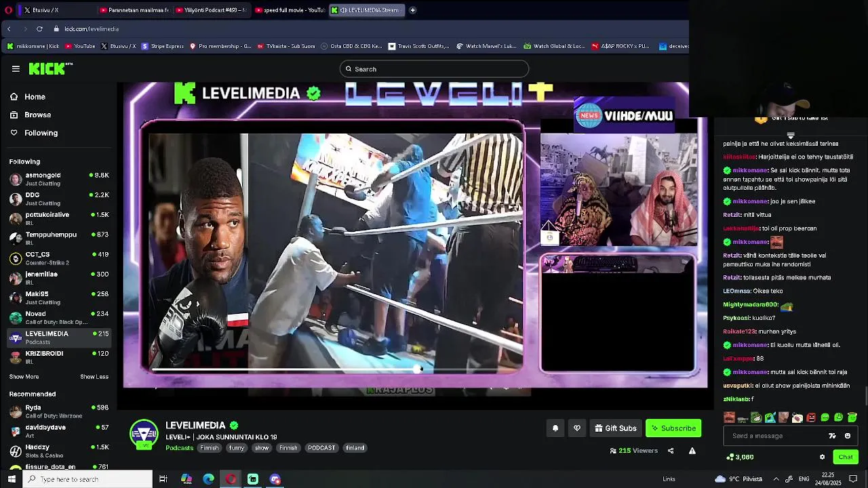Switch to 'speed full movie' YouTube tab

290,10
